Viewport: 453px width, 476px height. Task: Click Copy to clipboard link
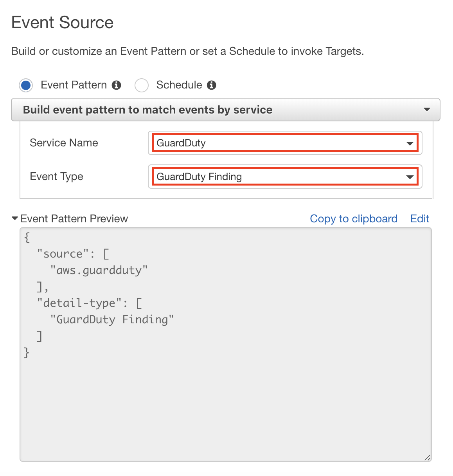354,218
